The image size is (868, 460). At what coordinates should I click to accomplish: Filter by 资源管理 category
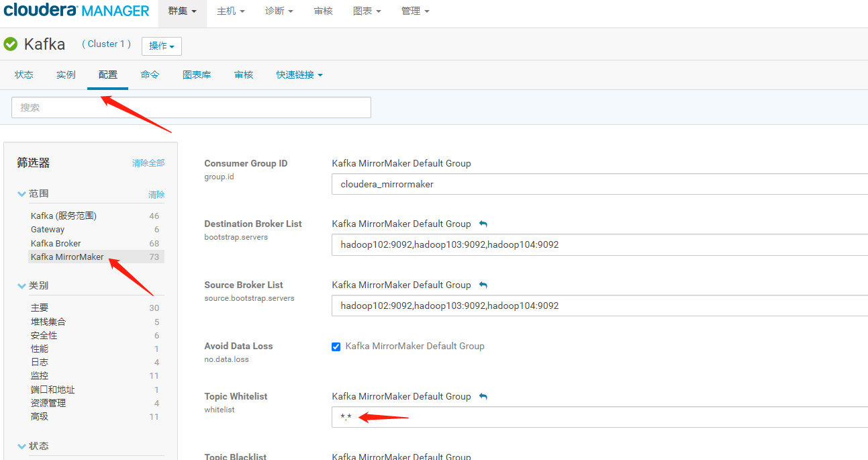pos(48,403)
